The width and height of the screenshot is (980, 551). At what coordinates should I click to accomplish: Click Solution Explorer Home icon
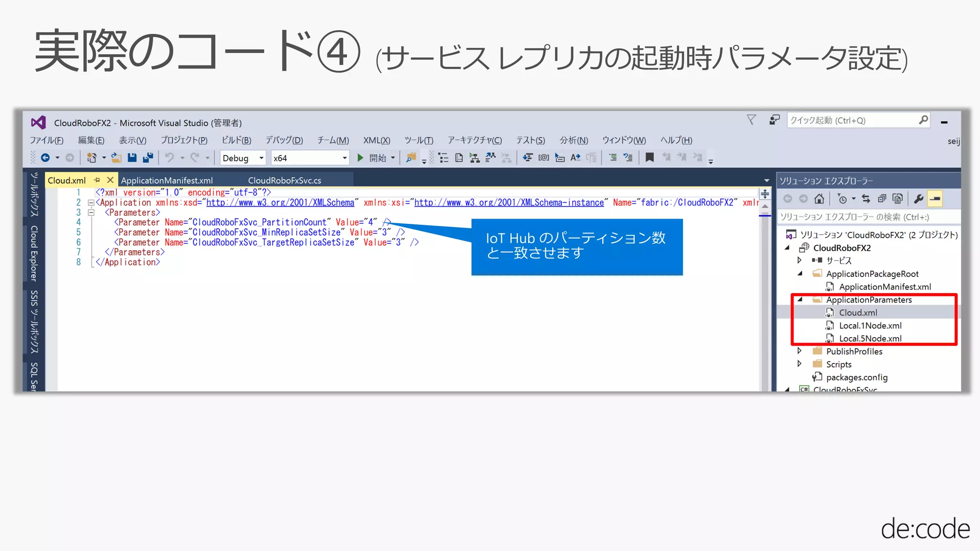click(x=819, y=198)
